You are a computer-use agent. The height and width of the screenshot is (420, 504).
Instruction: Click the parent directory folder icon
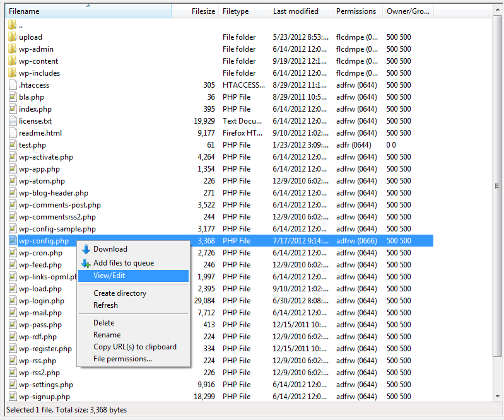click(x=12, y=25)
